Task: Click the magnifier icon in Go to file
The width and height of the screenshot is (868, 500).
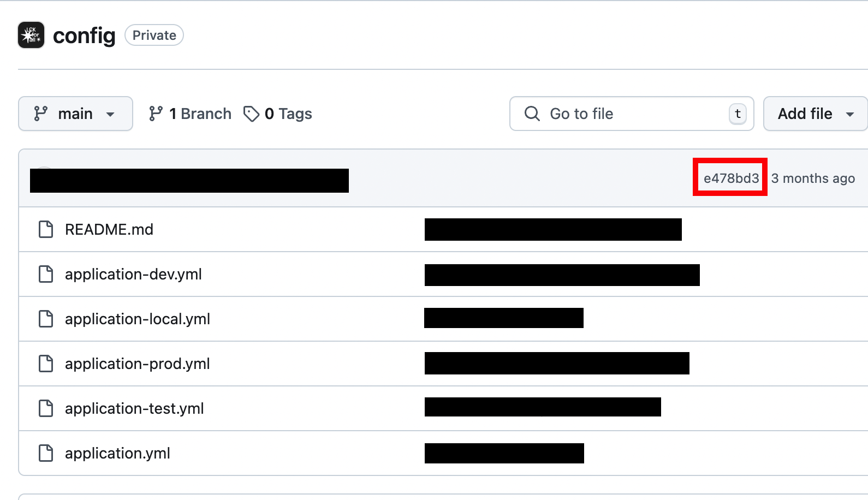Action: point(532,114)
